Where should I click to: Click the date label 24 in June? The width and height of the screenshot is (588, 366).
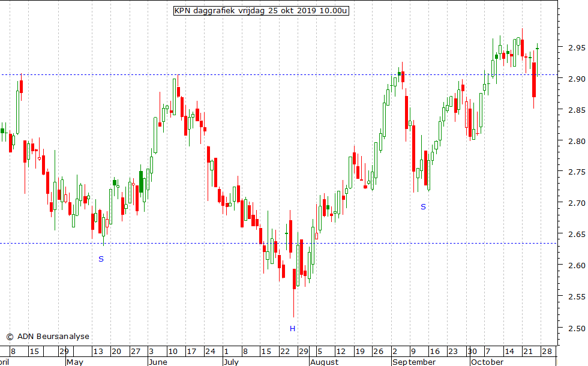coord(210,352)
